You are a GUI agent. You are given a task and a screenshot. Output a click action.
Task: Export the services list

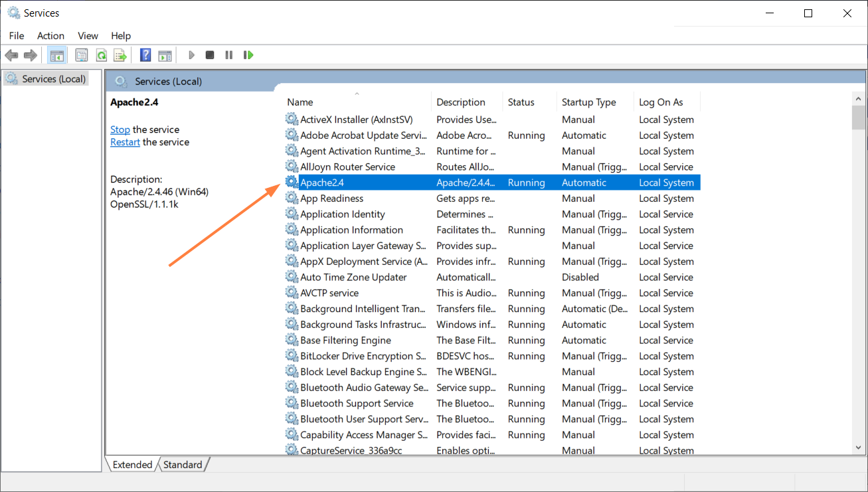120,54
